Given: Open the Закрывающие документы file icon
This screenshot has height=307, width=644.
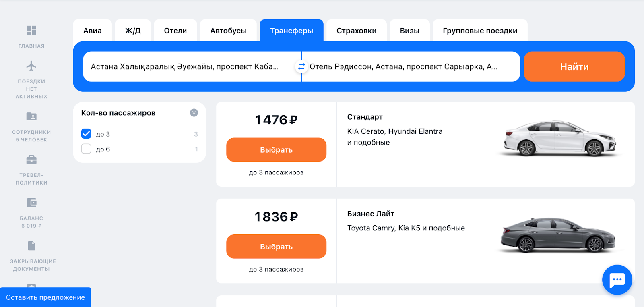Looking at the screenshot, I should (x=31, y=246).
